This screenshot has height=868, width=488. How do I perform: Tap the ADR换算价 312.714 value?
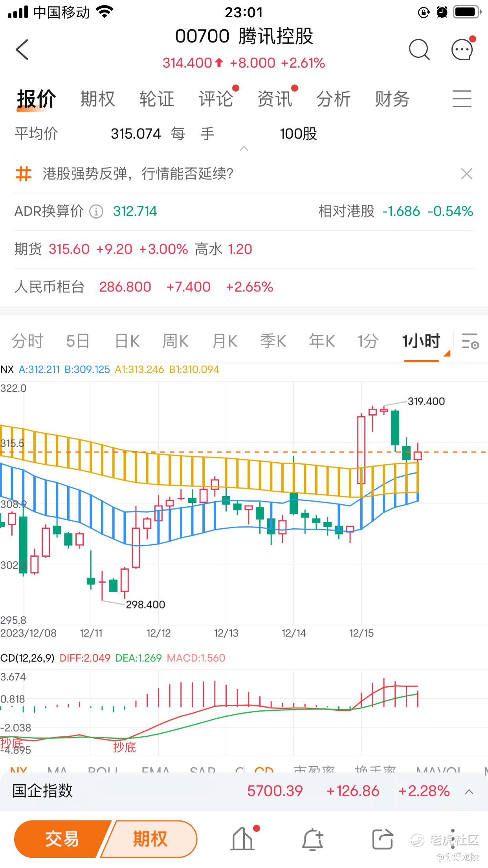[x=135, y=211]
